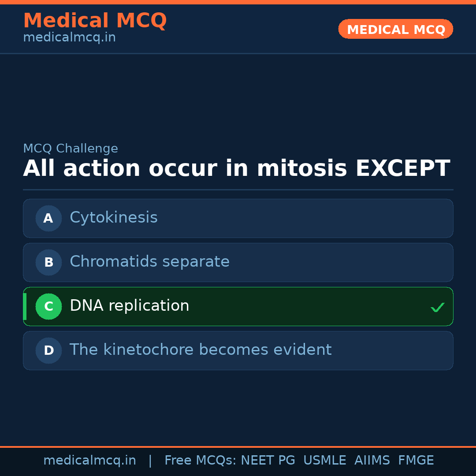Pick the DNA replication answer text
The height and width of the screenshot is (476, 476).
coord(129,306)
